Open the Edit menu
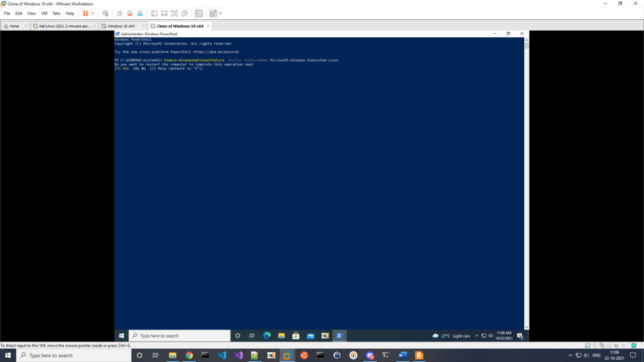The width and height of the screenshot is (644, 362). (19, 14)
